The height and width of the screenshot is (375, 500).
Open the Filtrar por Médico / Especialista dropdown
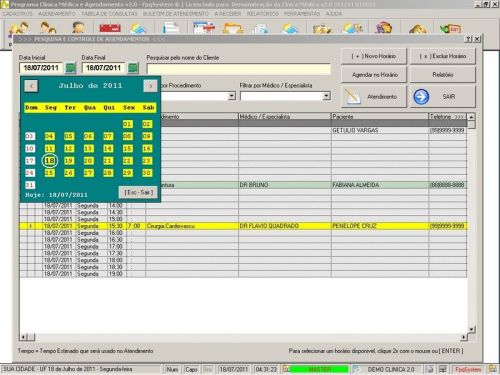(327, 96)
